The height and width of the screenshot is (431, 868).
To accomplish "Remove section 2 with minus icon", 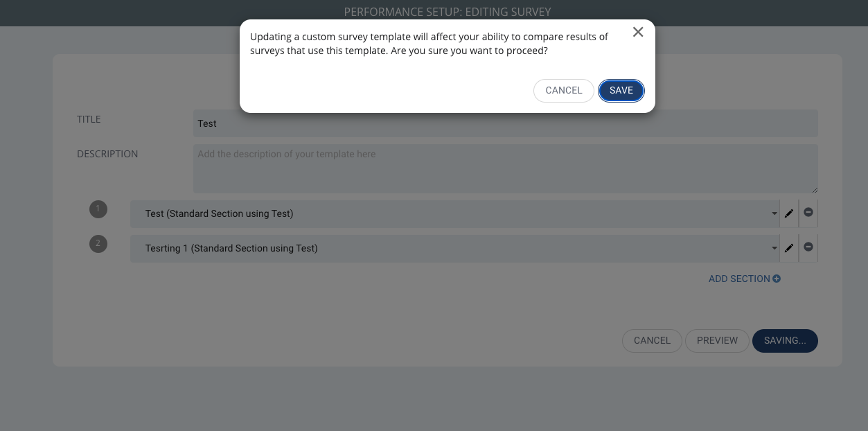I will 808,248.
